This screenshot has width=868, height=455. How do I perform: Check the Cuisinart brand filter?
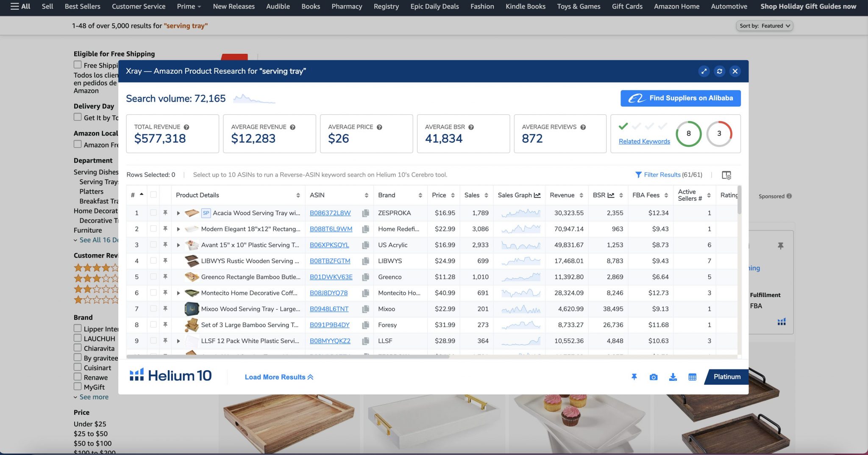(x=78, y=367)
